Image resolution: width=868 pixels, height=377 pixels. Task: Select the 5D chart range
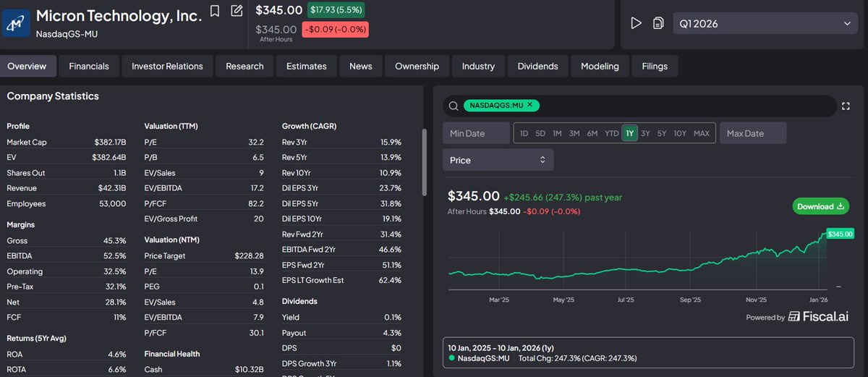coord(540,133)
